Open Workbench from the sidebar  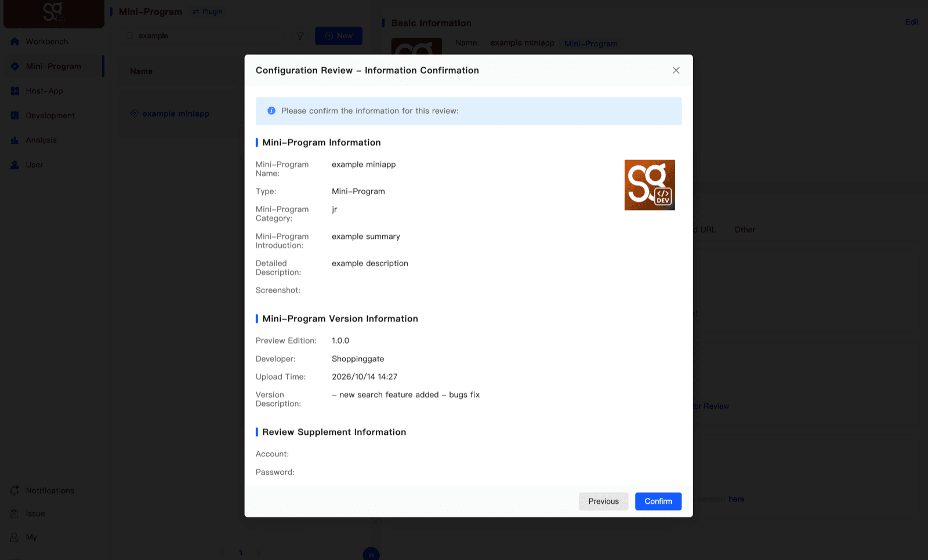(47, 42)
